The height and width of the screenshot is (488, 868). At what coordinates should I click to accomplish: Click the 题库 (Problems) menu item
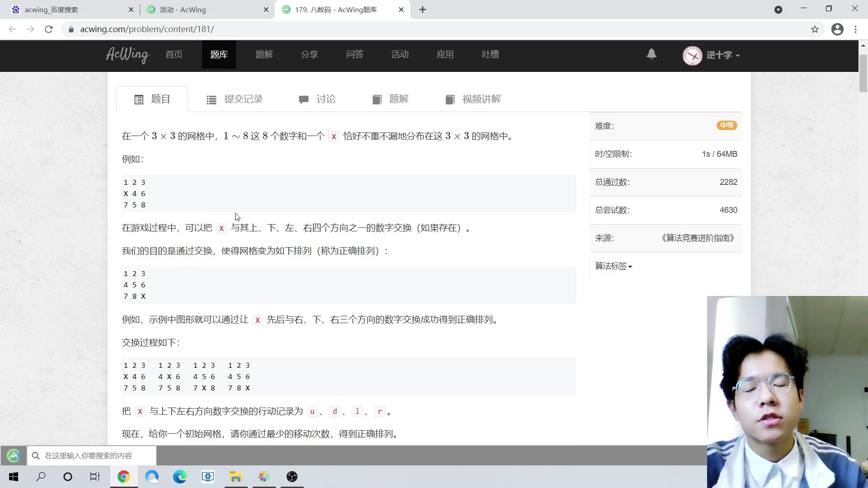[x=219, y=55]
